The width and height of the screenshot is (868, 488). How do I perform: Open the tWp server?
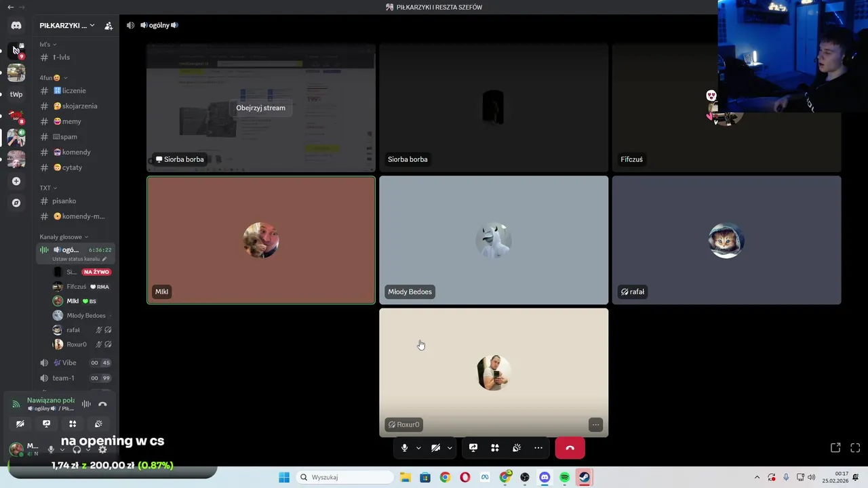coord(16,94)
